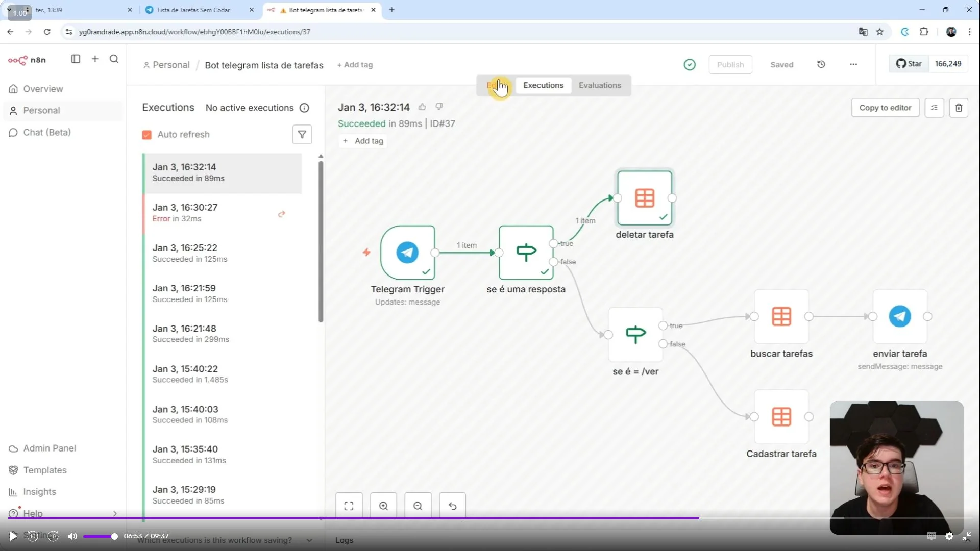The image size is (980, 551).
Task: Click the list toggle icon beside Copy to editor
Action: tap(934, 108)
